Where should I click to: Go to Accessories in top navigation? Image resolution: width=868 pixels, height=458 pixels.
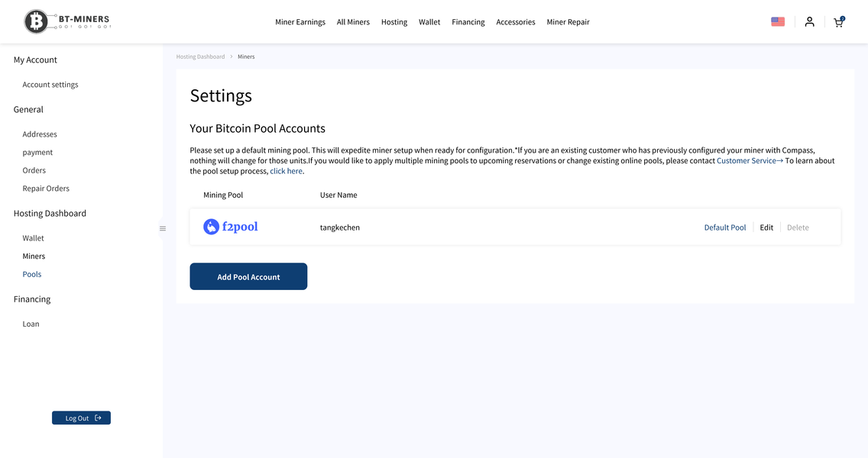point(516,22)
